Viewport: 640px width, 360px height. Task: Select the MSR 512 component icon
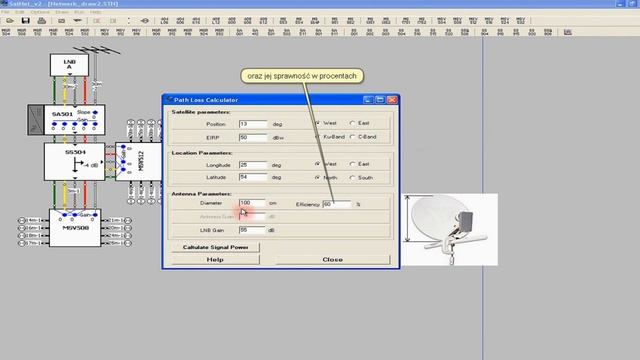click(x=38, y=32)
